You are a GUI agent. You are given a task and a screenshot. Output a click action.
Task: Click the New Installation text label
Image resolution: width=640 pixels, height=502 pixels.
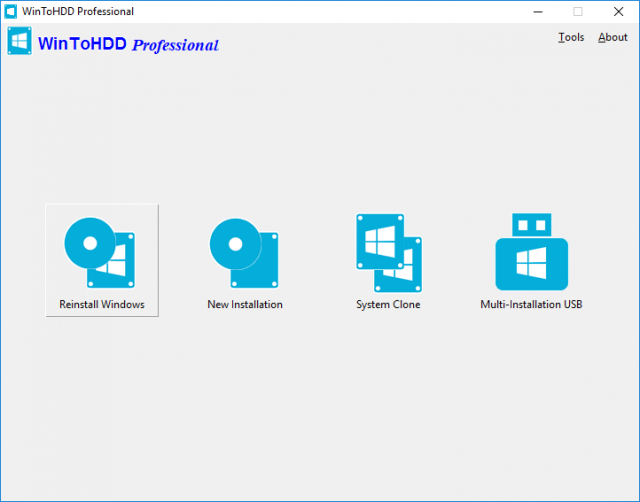point(245,304)
